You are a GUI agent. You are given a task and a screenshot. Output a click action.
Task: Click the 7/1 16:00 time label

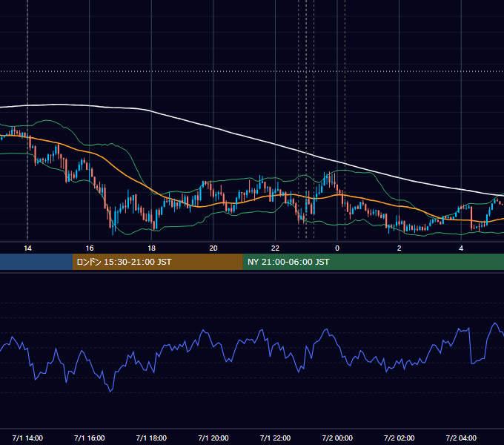[90, 438]
